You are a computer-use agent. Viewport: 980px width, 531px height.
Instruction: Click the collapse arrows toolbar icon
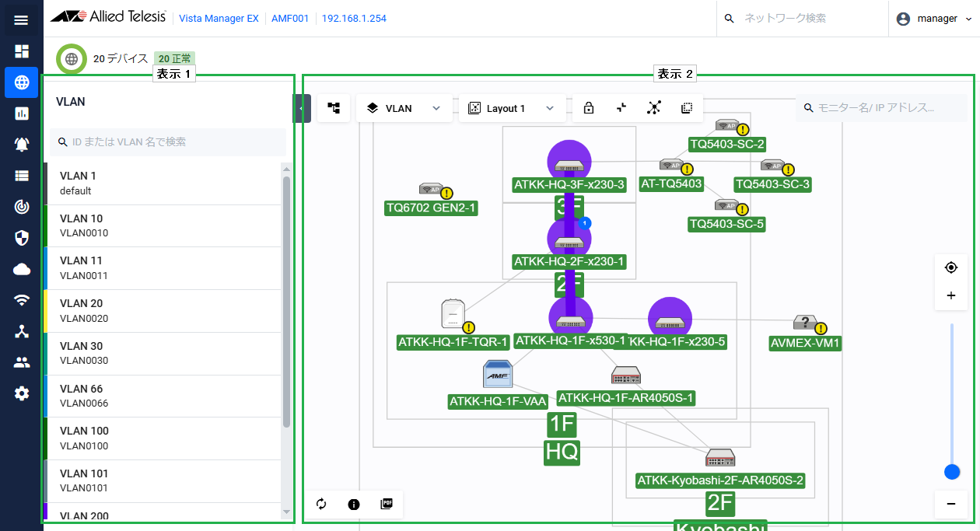pos(621,108)
